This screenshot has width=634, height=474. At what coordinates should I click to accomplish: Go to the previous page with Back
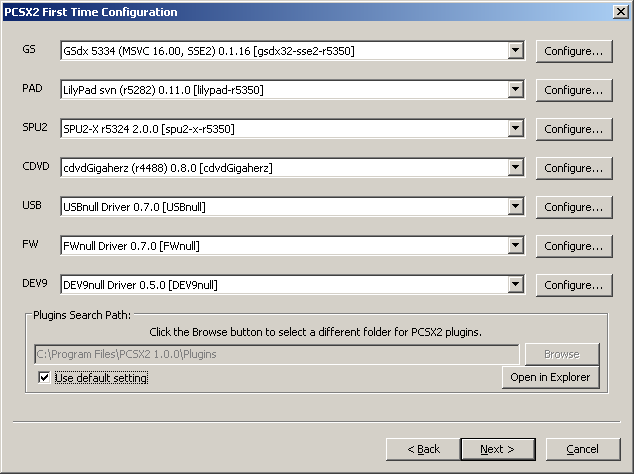(423, 449)
